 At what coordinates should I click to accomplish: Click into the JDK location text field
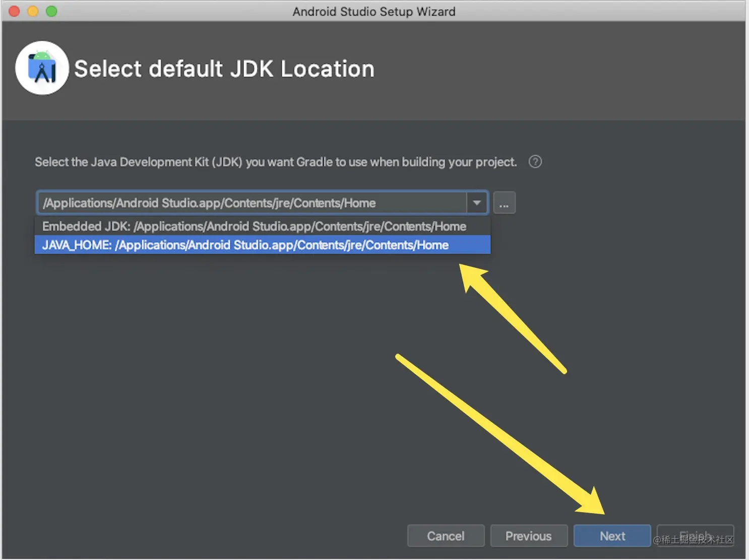point(252,203)
